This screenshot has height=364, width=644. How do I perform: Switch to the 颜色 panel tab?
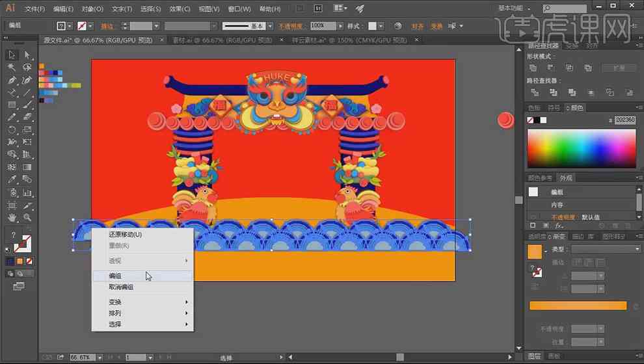pos(574,108)
